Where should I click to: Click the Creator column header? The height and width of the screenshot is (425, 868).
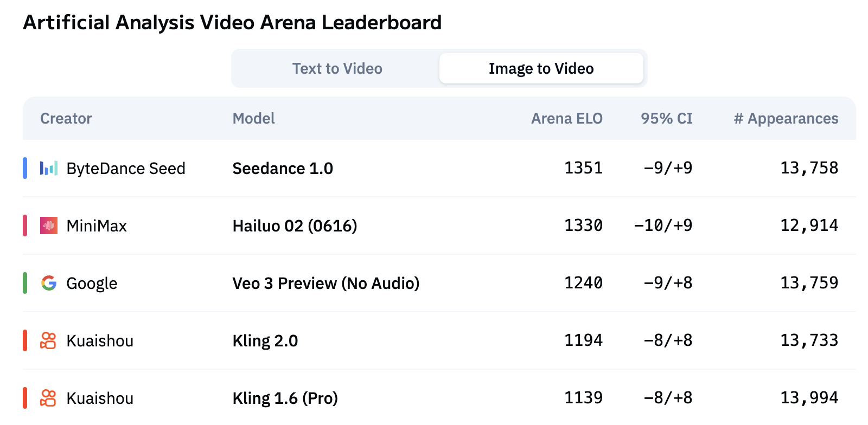[66, 119]
